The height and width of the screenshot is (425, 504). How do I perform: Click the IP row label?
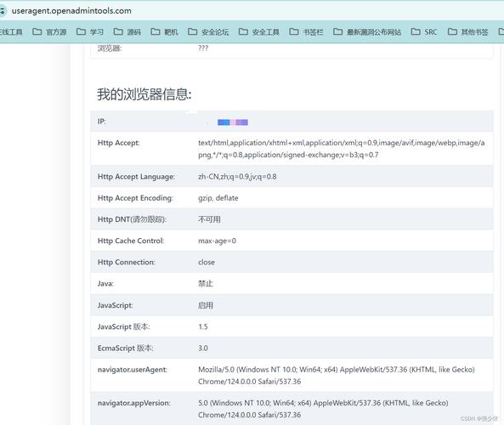tap(102, 122)
